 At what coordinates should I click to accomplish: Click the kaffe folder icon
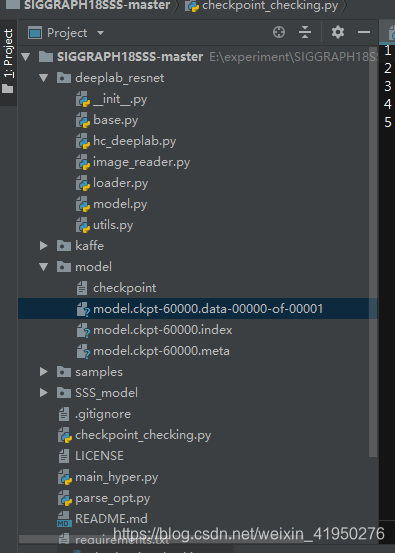[x=64, y=246]
